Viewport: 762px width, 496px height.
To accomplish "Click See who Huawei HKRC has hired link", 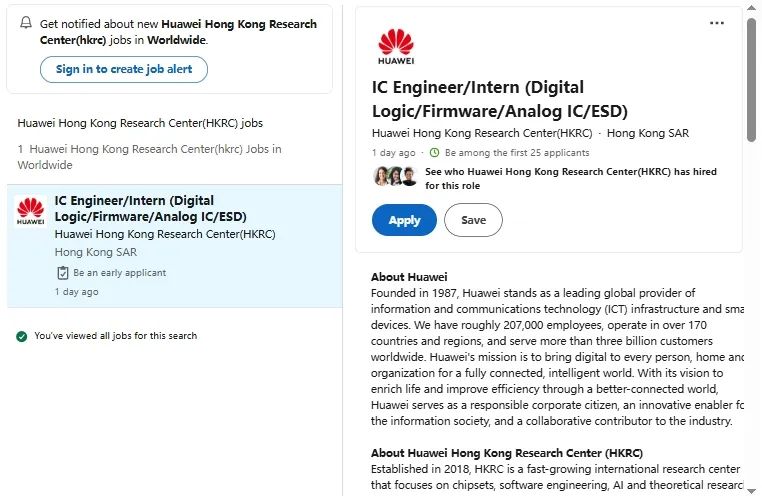I will tap(571, 178).
